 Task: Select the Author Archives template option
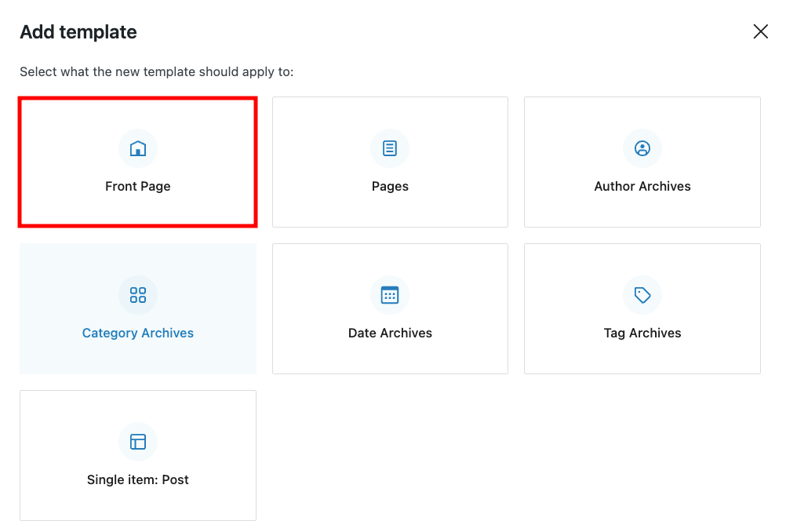pyautogui.click(x=642, y=162)
